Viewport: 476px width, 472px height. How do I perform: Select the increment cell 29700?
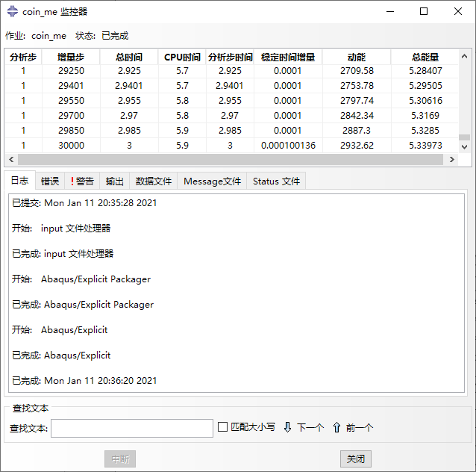click(x=71, y=115)
